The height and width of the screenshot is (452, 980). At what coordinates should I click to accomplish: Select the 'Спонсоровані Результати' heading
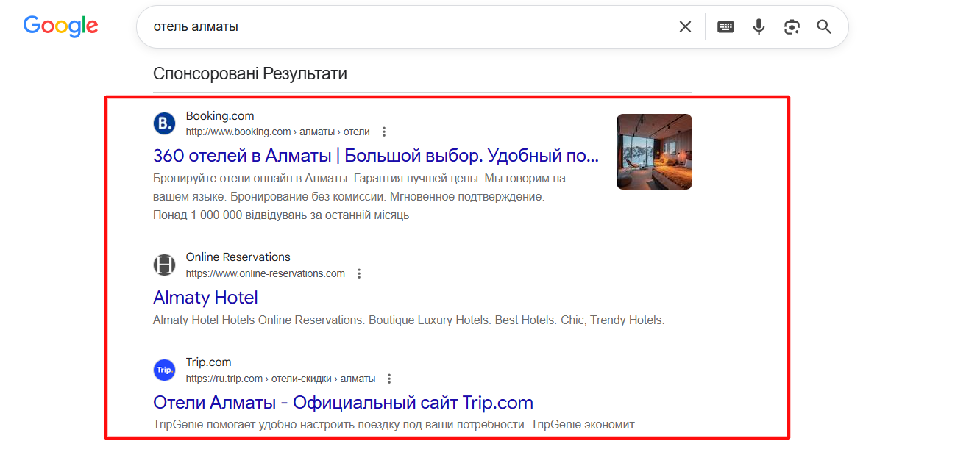pos(250,73)
